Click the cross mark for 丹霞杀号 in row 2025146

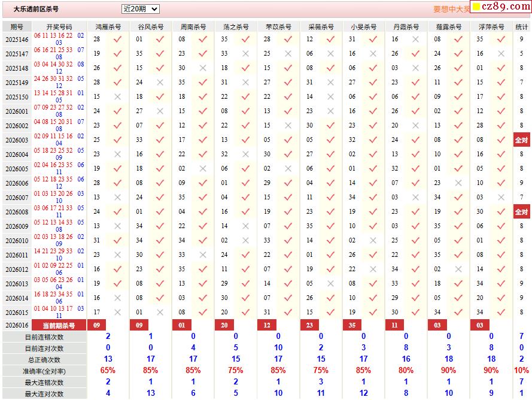coord(415,39)
